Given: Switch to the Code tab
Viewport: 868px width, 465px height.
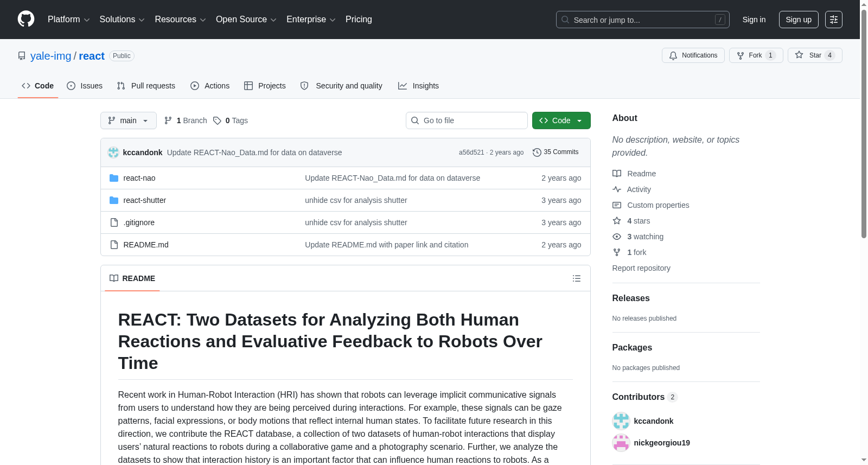Looking at the screenshot, I should tap(38, 86).
